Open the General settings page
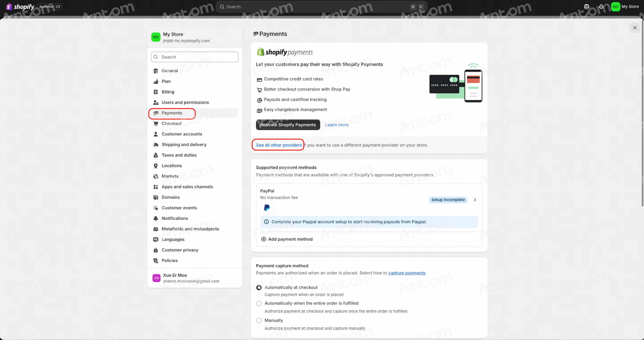644x340 pixels. coord(195,71)
